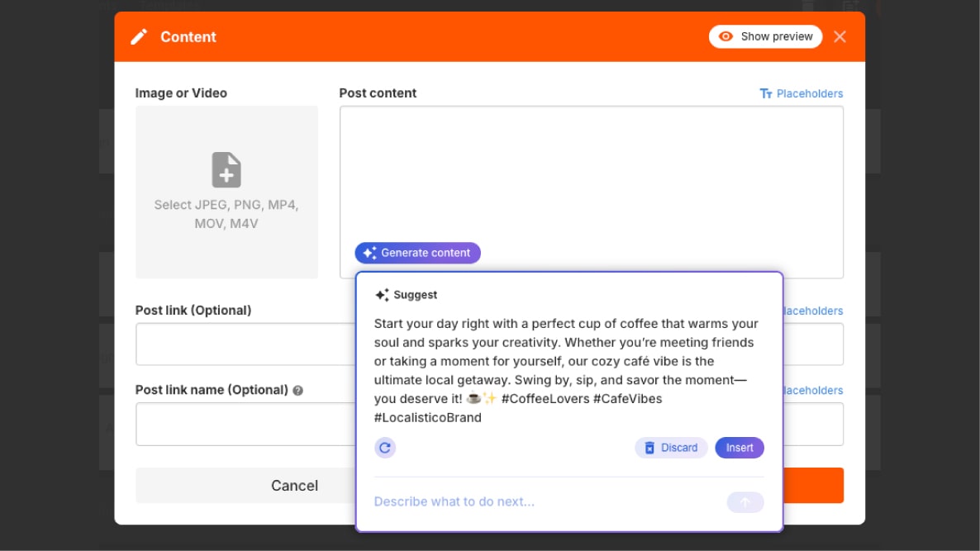
Task: Open Placeholders for the Post link name field
Action: (x=813, y=391)
